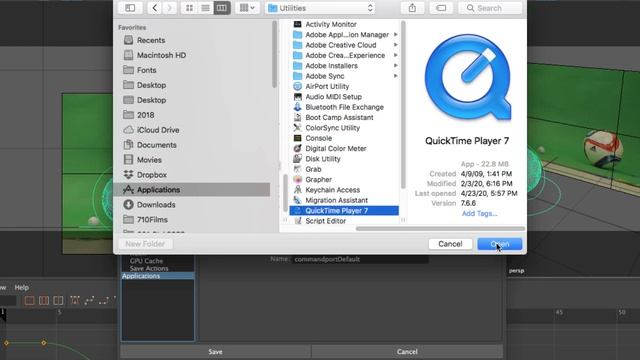Select the first Desktop sidebar entry
The image size is (640, 360).
point(151,85)
